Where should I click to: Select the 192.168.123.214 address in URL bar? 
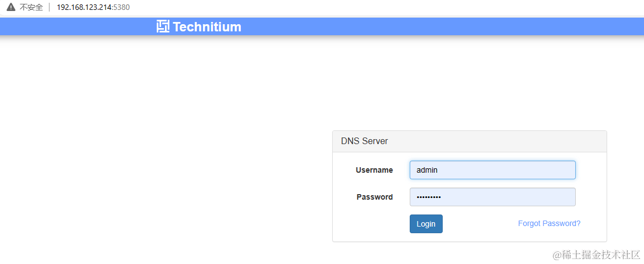pos(84,7)
